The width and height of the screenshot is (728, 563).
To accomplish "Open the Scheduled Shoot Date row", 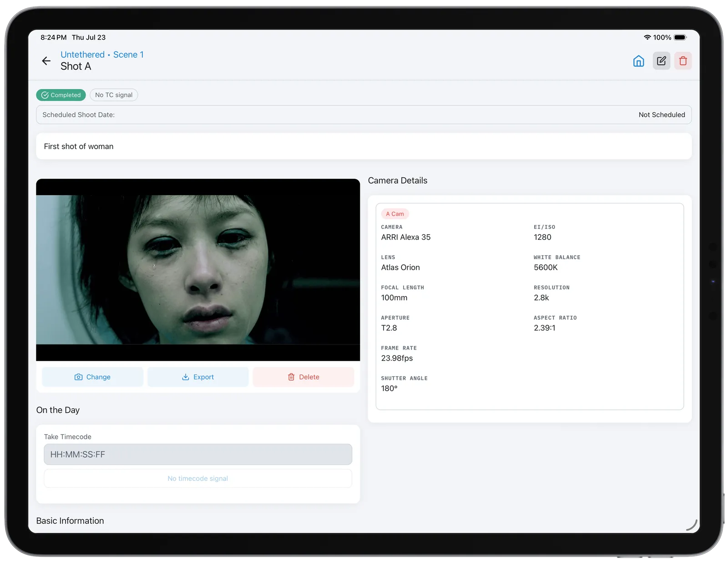I will [x=364, y=115].
